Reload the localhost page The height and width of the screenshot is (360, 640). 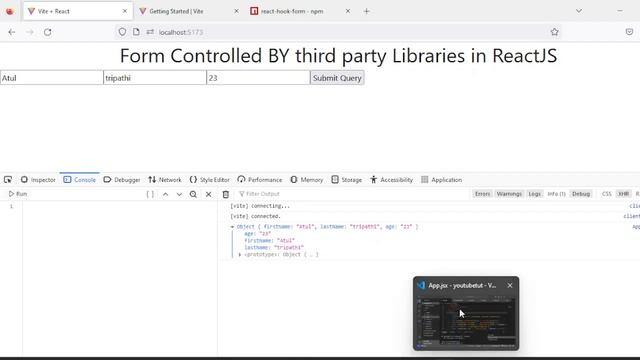47,32
